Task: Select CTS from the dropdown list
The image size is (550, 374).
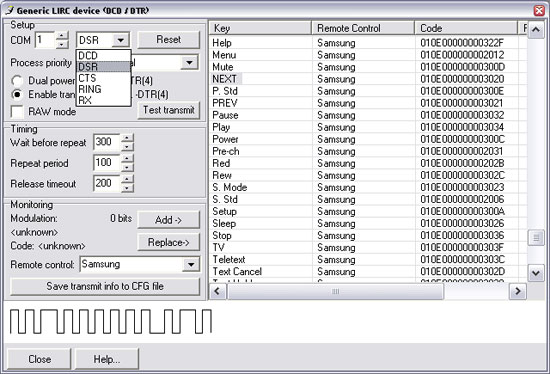Action: pyautogui.click(x=103, y=78)
